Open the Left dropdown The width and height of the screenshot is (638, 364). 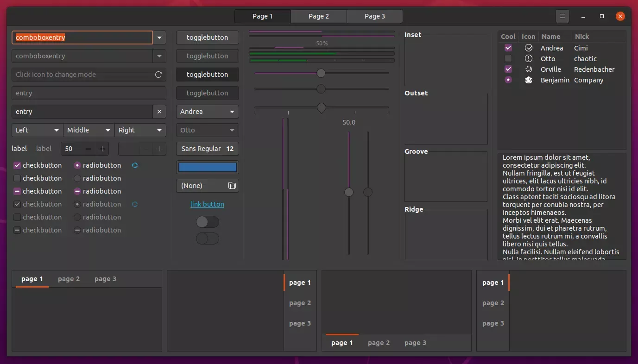pos(38,130)
